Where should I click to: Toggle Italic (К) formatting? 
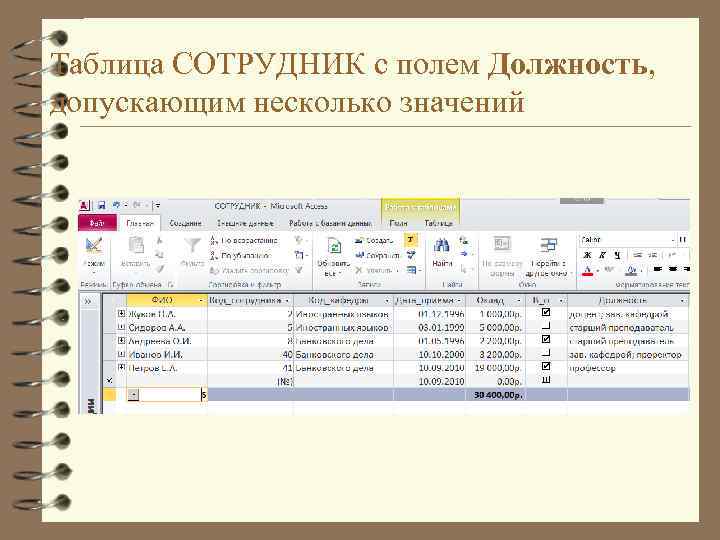point(602,255)
